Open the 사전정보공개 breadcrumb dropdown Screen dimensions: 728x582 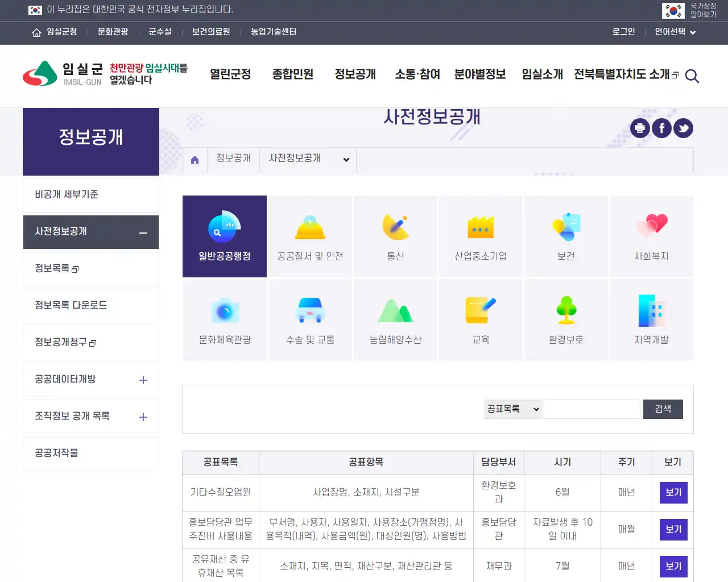pyautogui.click(x=308, y=159)
